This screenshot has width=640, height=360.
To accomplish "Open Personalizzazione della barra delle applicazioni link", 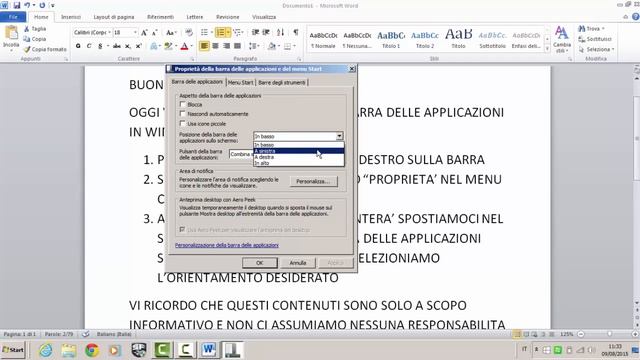I will [x=227, y=245].
